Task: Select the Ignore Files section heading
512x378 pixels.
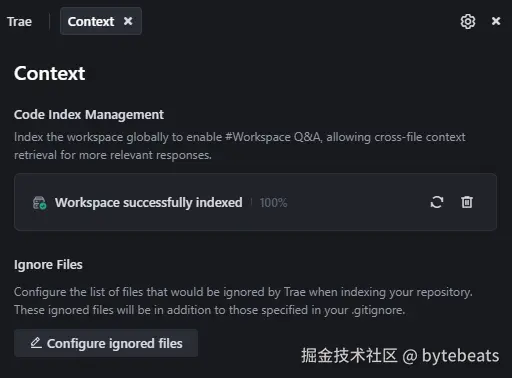Action: (48, 265)
